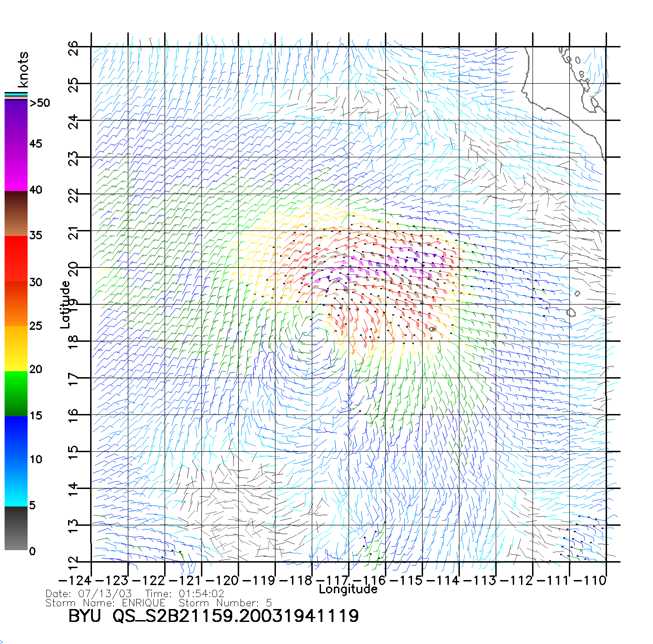The image size is (653, 644).
Task: Click the -124 longitude tick label
Action: point(75,581)
